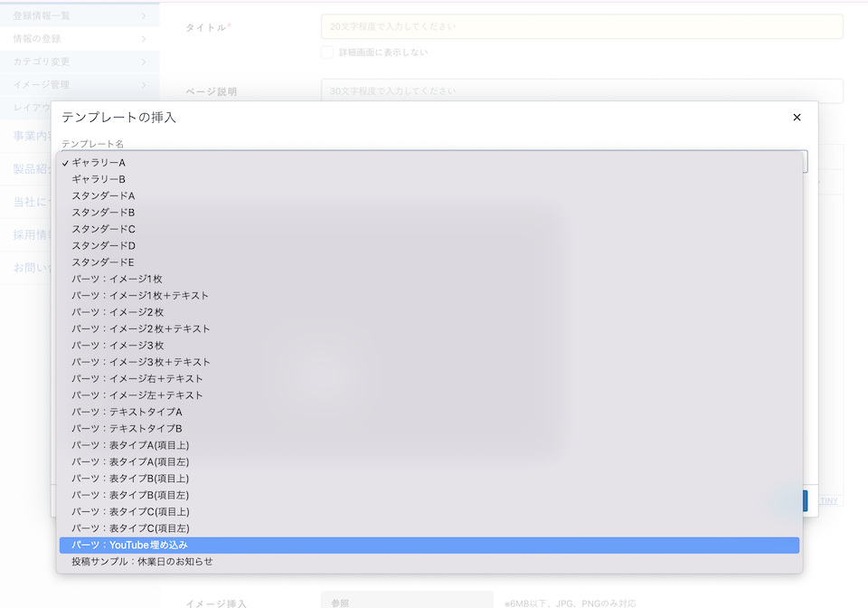868x608 pixels.
Task: Toggle 詳細画面に表示しない checkbox
Action: tap(327, 52)
